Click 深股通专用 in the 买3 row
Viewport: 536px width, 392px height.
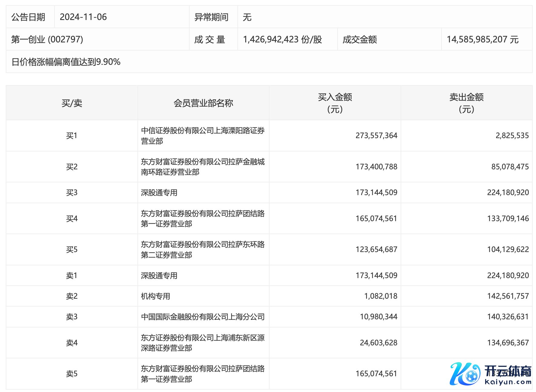(x=159, y=193)
